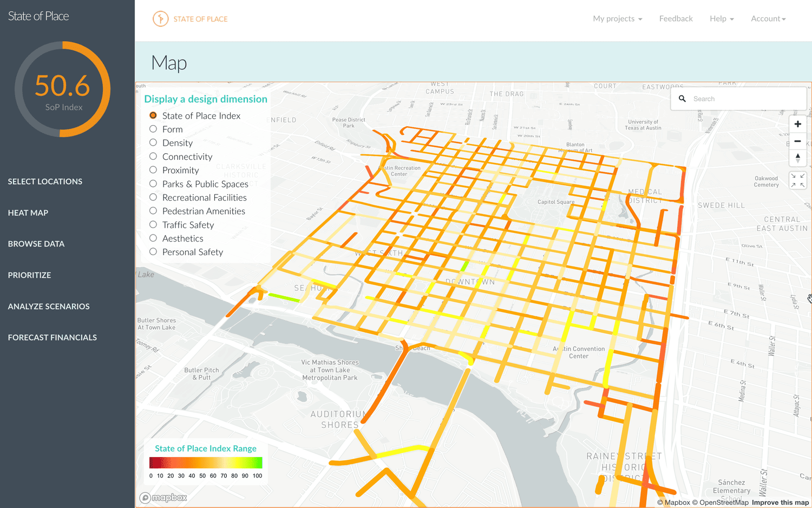Viewport: 812px width, 508px height.
Task: Open the Account dropdown menu
Action: [x=768, y=19]
